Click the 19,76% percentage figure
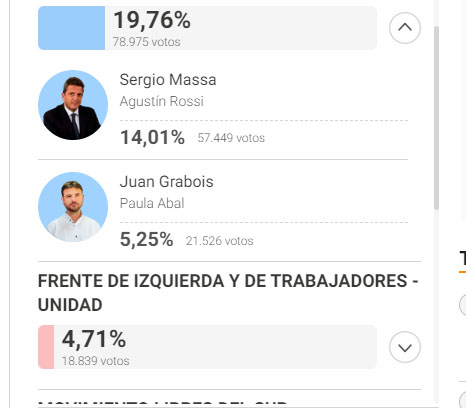 (x=152, y=20)
